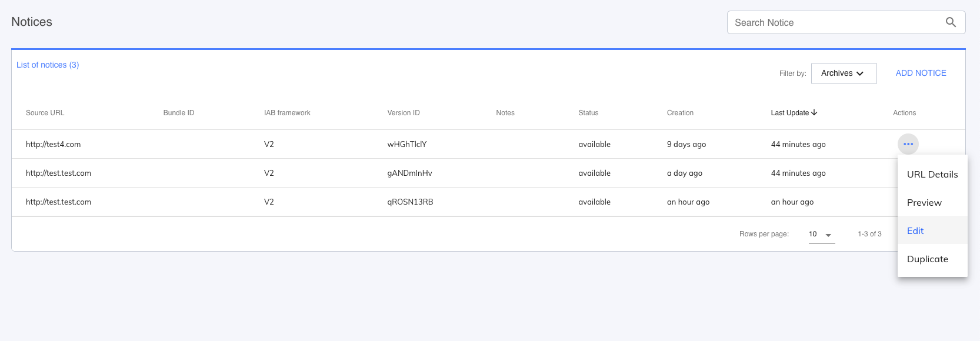Screen dimensions: 980x341
Task: Sort by the Status column header
Action: (x=588, y=113)
